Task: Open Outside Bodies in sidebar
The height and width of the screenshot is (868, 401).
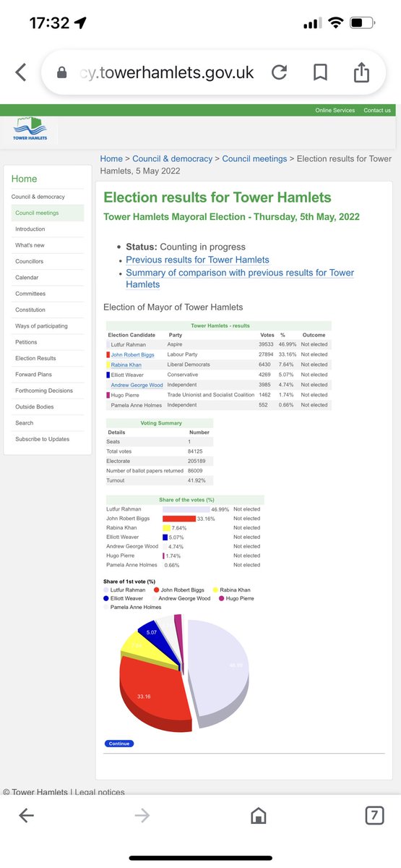Action: click(35, 407)
